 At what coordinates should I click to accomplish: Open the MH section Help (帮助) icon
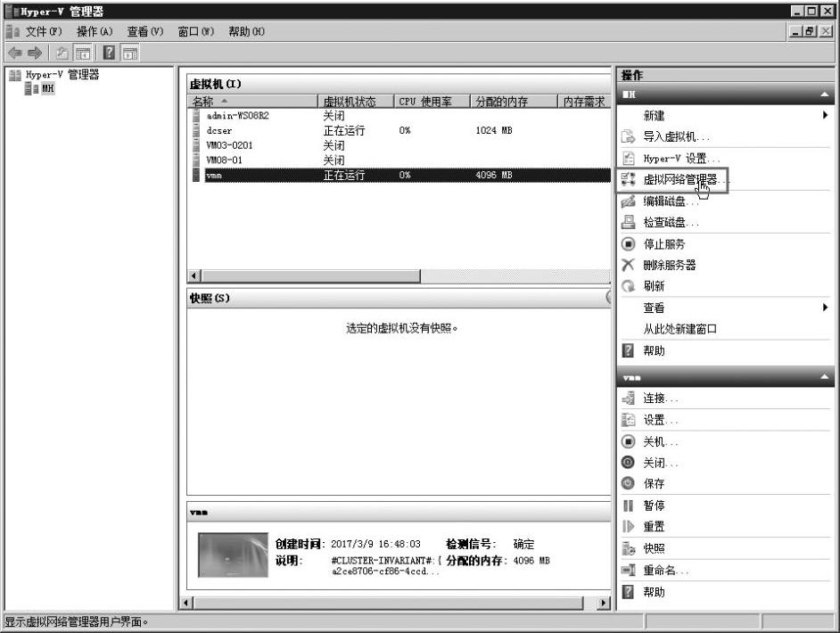(x=628, y=350)
